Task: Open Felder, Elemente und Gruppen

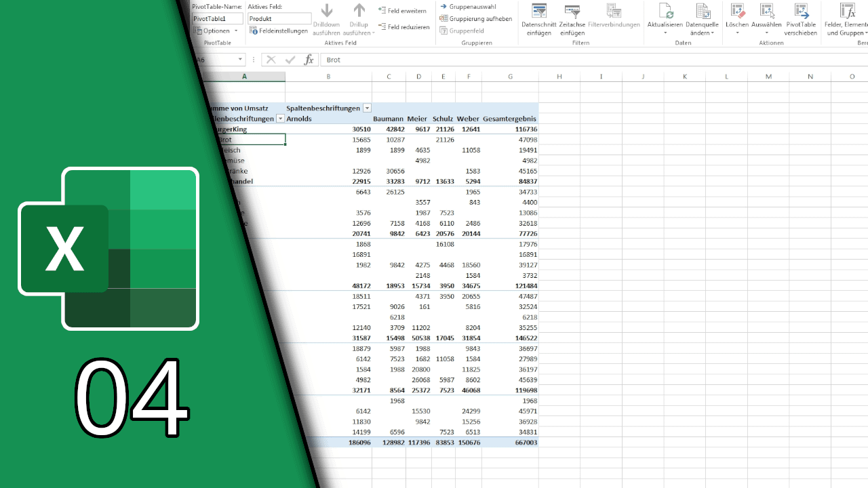Action: point(847,12)
